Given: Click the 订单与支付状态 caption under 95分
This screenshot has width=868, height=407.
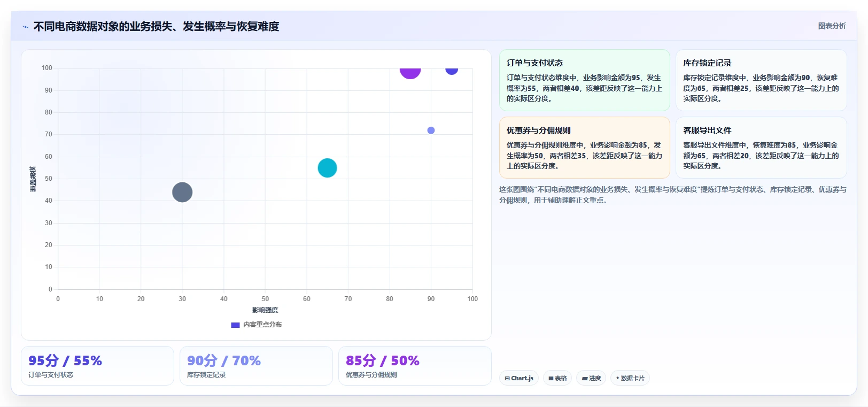Looking at the screenshot, I should (51, 375).
